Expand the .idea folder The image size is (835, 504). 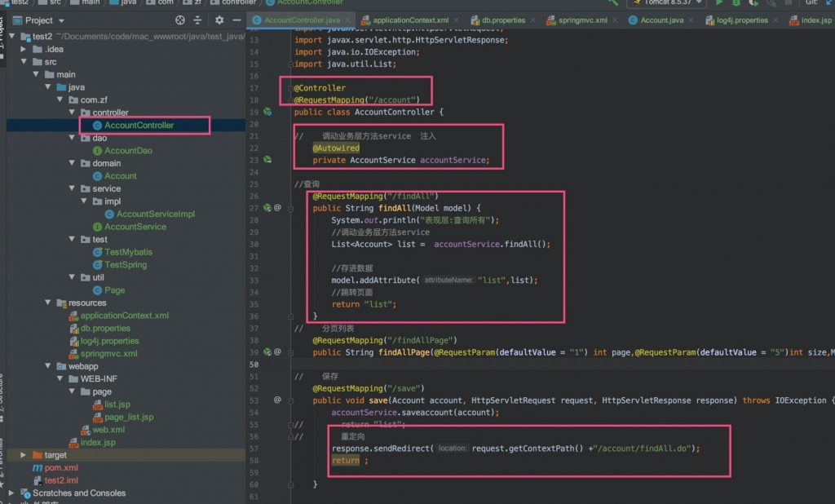23,49
